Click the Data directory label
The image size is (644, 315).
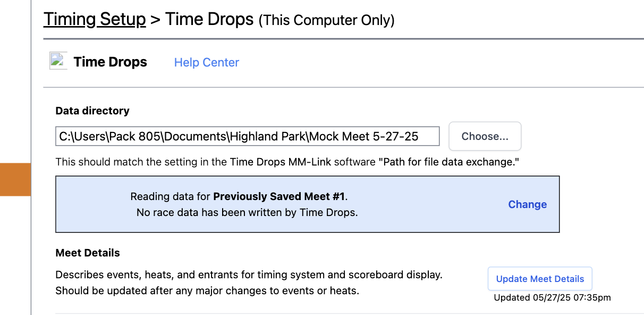pyautogui.click(x=92, y=111)
